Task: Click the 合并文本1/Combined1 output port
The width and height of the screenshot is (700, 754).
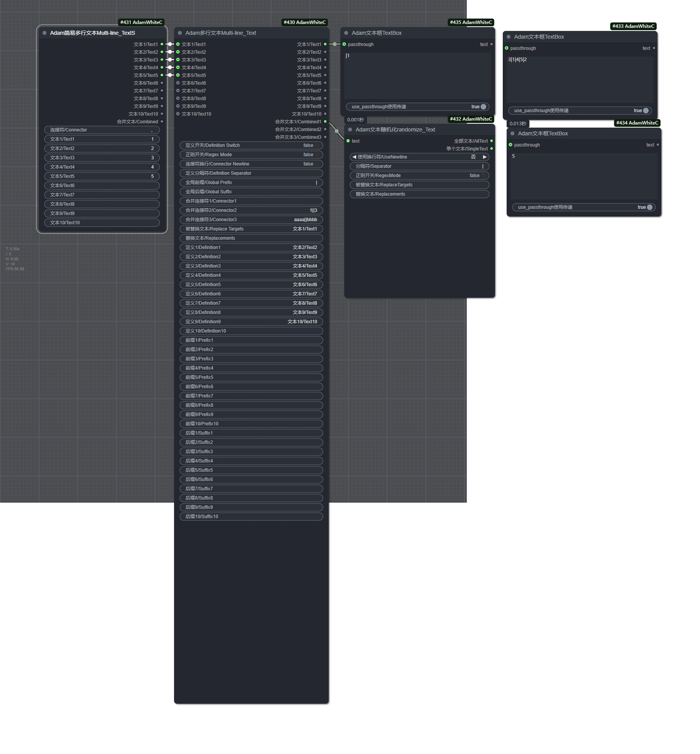Action: coord(325,121)
